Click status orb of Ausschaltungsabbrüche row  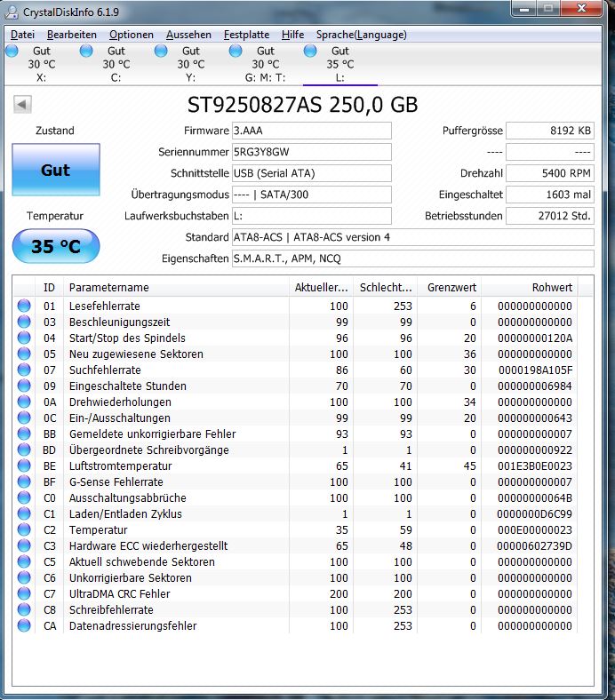24,497
